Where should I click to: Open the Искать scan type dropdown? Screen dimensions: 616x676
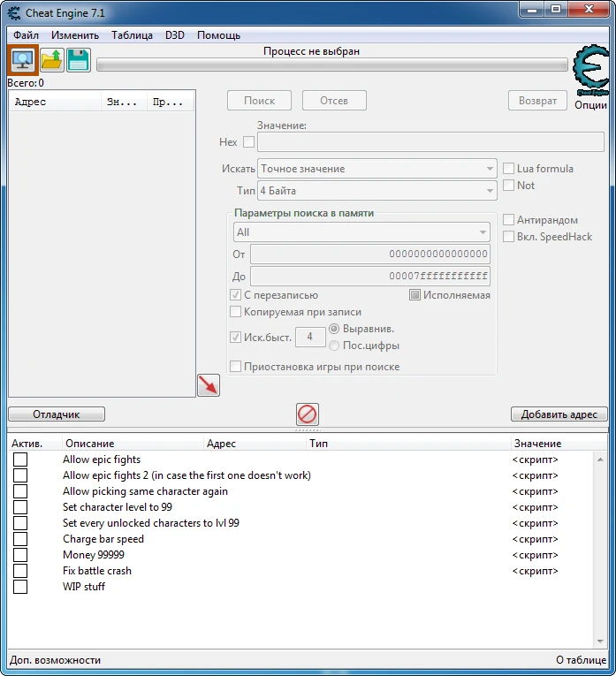377,169
